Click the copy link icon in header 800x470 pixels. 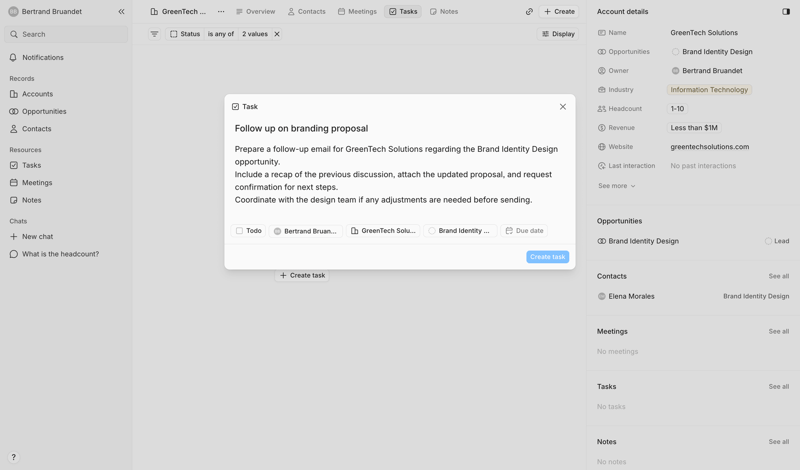pyautogui.click(x=529, y=12)
